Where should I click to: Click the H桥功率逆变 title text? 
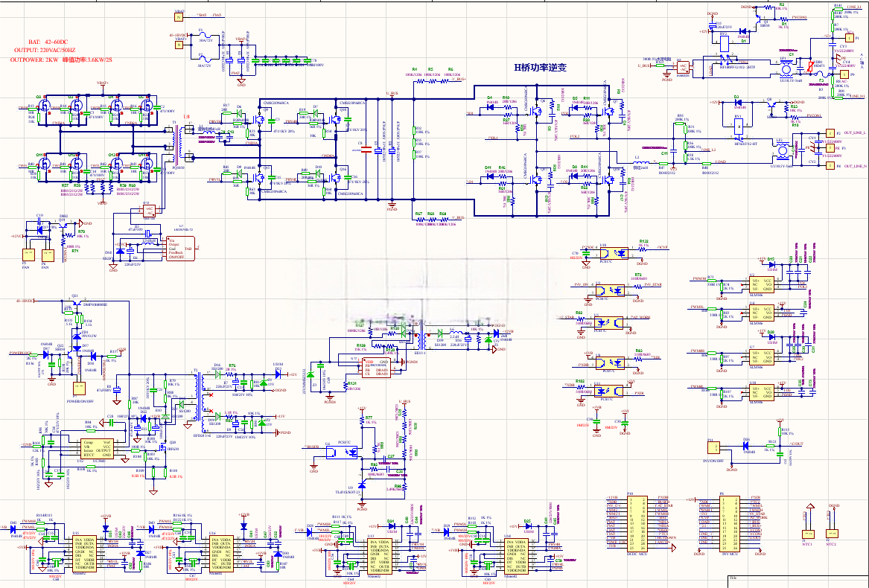(x=540, y=68)
